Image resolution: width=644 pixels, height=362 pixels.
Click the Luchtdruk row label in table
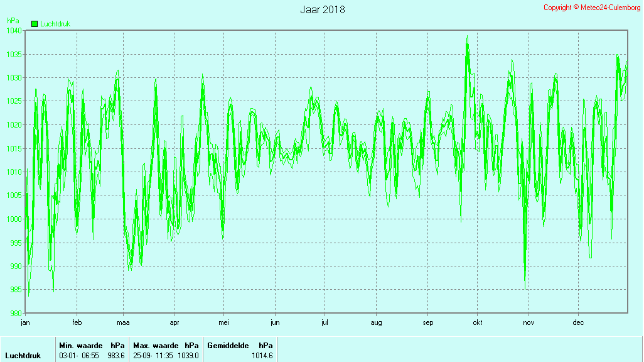click(x=23, y=356)
